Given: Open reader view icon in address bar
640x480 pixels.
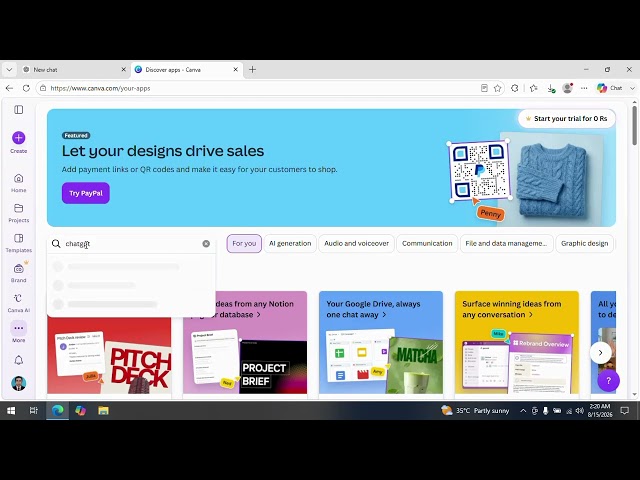Looking at the screenshot, I should (x=484, y=88).
